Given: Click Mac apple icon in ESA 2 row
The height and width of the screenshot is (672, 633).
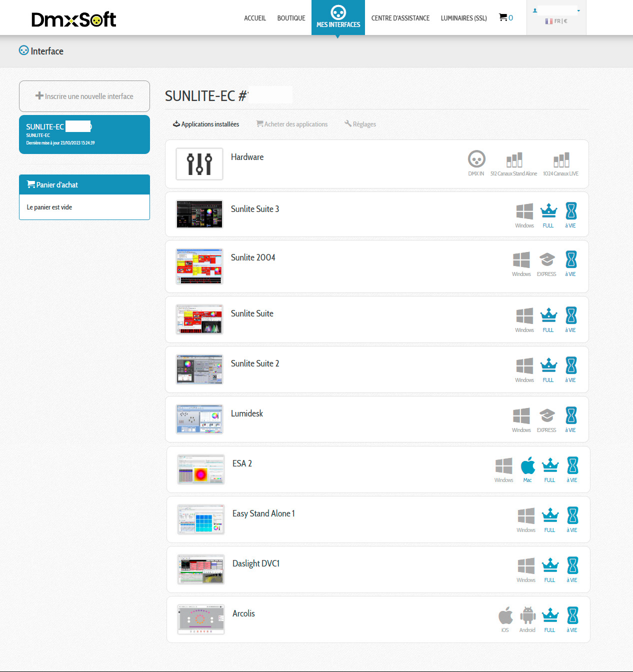Looking at the screenshot, I should (x=527, y=465).
